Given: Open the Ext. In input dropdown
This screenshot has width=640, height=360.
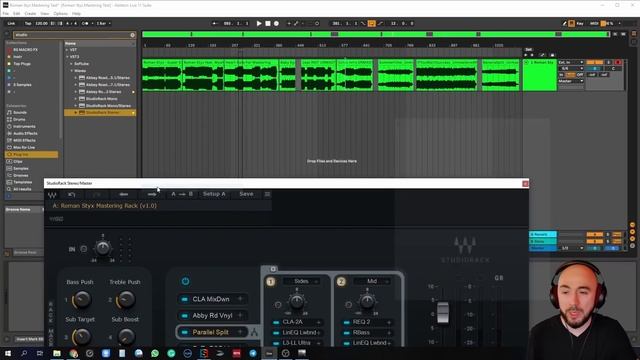Looking at the screenshot, I should point(571,62).
